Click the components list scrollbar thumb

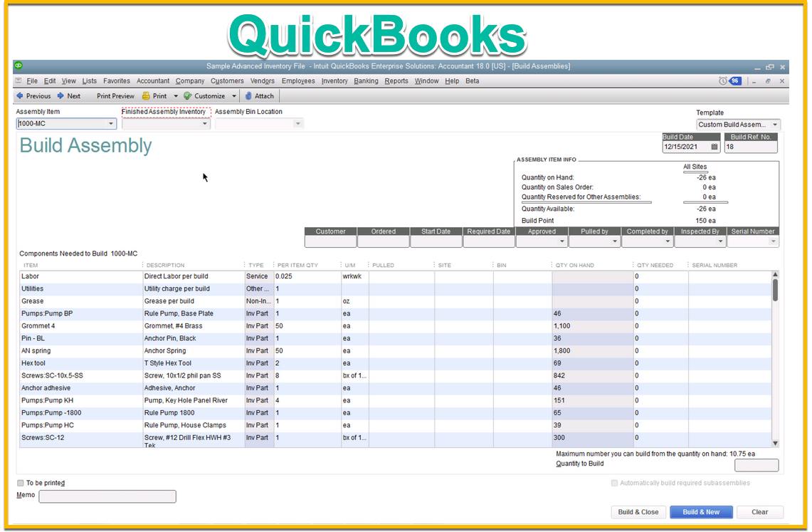(x=775, y=290)
